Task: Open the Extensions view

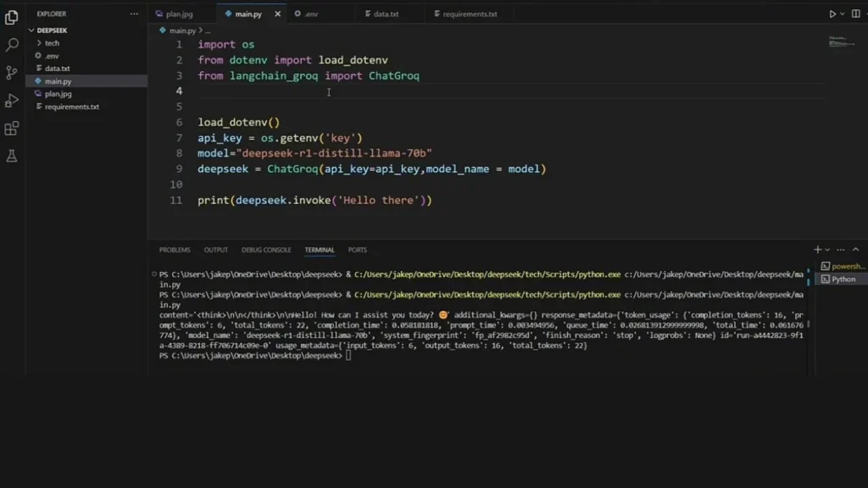Action: 12,129
